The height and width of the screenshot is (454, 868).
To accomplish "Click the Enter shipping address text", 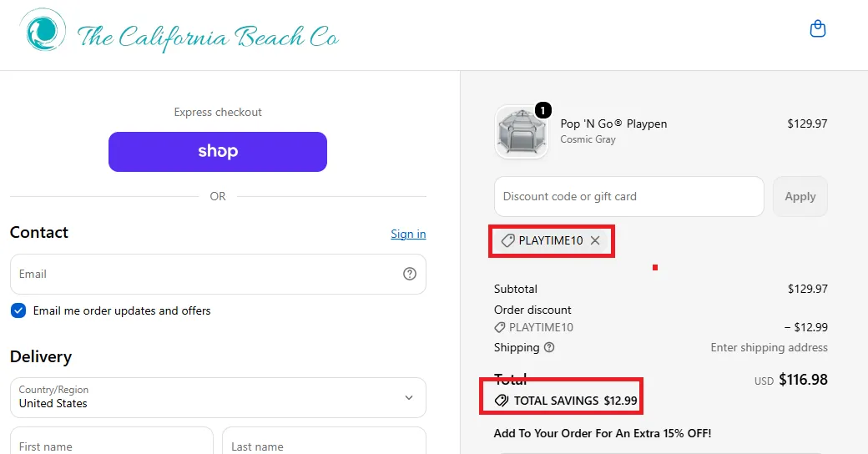I will [x=769, y=348].
